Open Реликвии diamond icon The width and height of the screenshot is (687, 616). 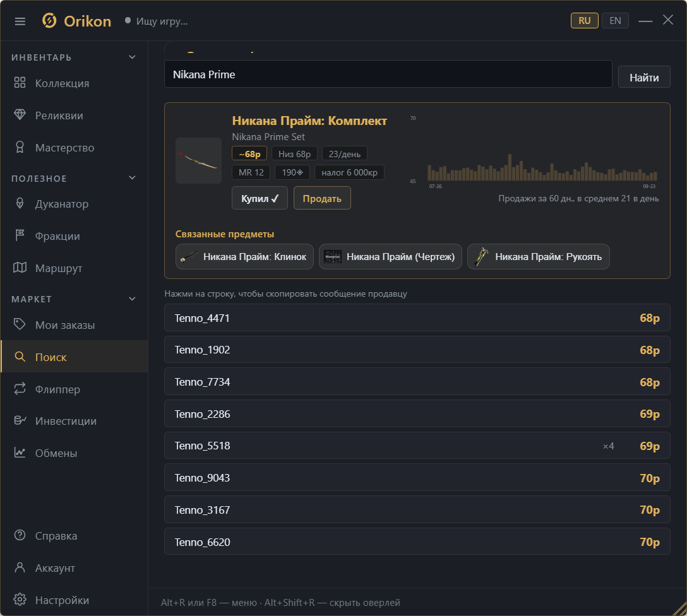[x=20, y=115]
